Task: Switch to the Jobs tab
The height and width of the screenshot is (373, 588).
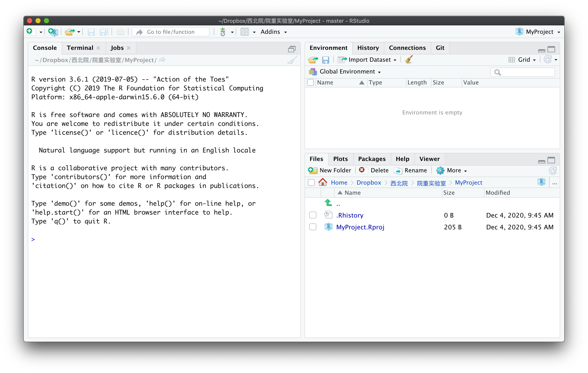Action: 117,48
